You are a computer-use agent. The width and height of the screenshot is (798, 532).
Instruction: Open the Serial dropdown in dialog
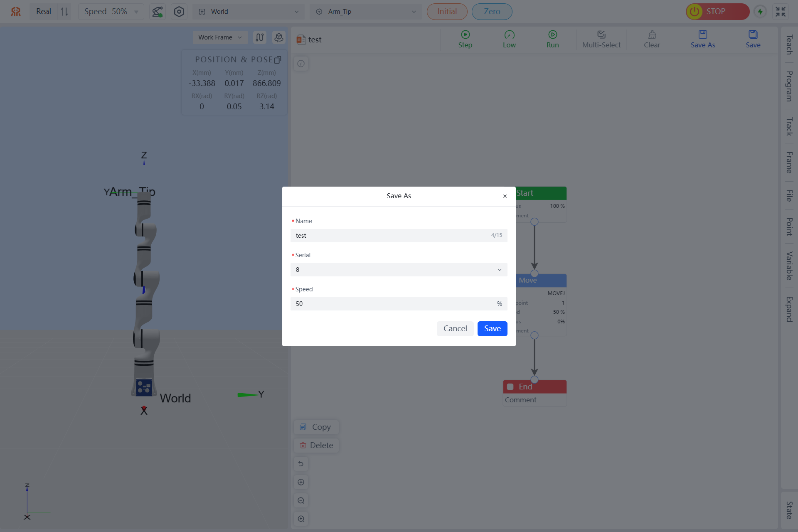pyautogui.click(x=399, y=270)
